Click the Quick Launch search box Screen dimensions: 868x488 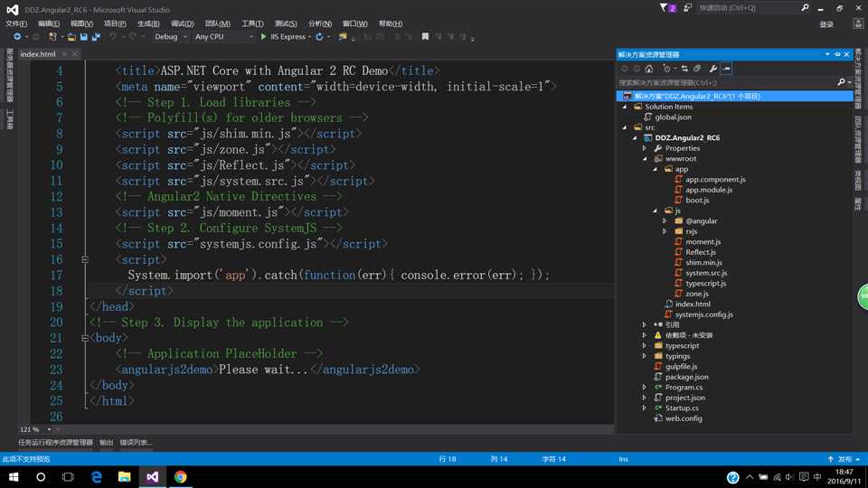click(748, 8)
